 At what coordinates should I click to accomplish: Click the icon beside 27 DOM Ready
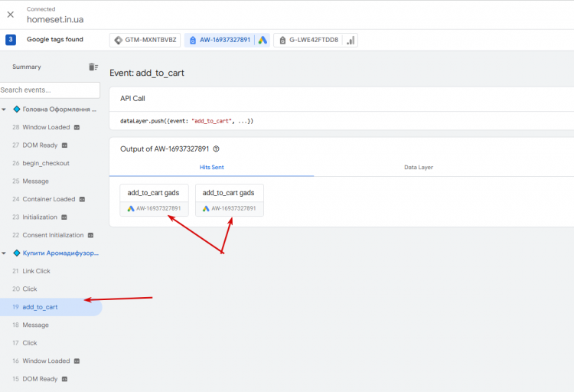pos(64,145)
